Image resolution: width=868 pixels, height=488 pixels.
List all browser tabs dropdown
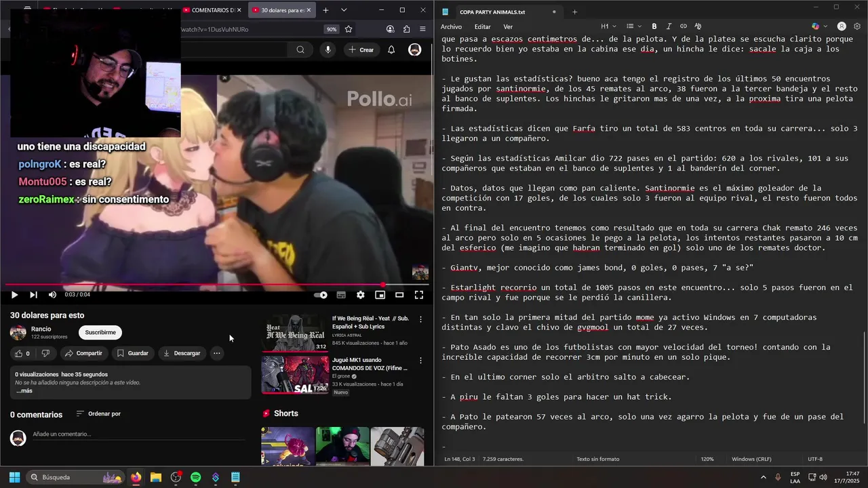344,10
